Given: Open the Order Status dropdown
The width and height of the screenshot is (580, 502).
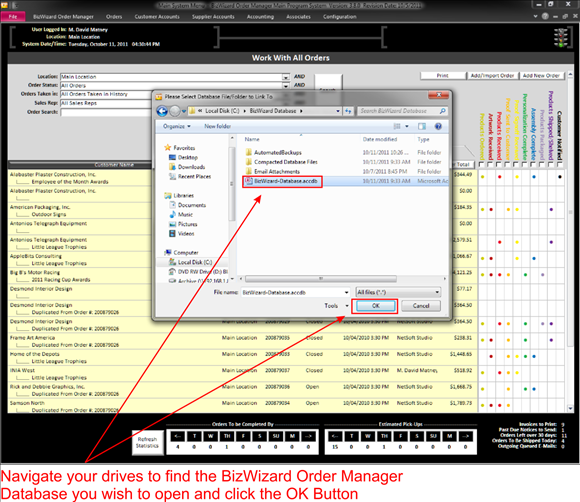Looking at the screenshot, I should pos(286,86).
